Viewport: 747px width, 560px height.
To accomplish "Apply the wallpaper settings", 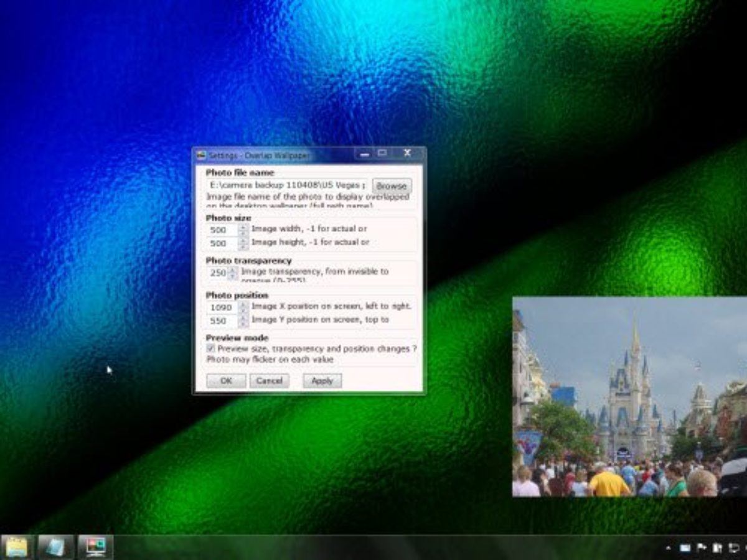I will [322, 381].
